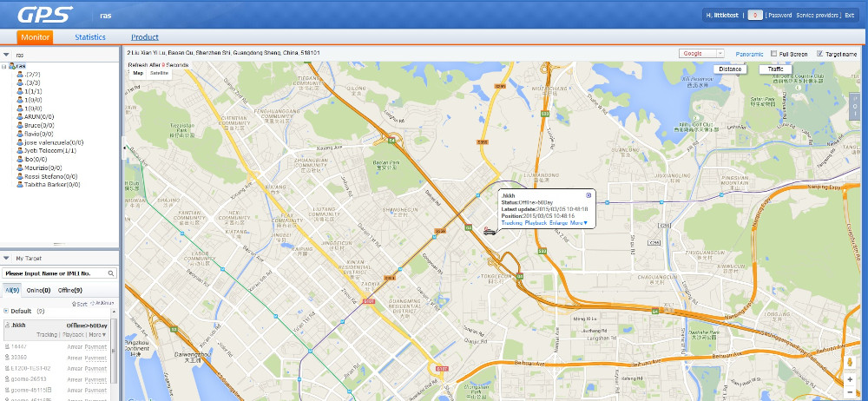Click the Traffic button on map
Image resolution: width=868 pixels, height=401 pixels.
pos(774,69)
